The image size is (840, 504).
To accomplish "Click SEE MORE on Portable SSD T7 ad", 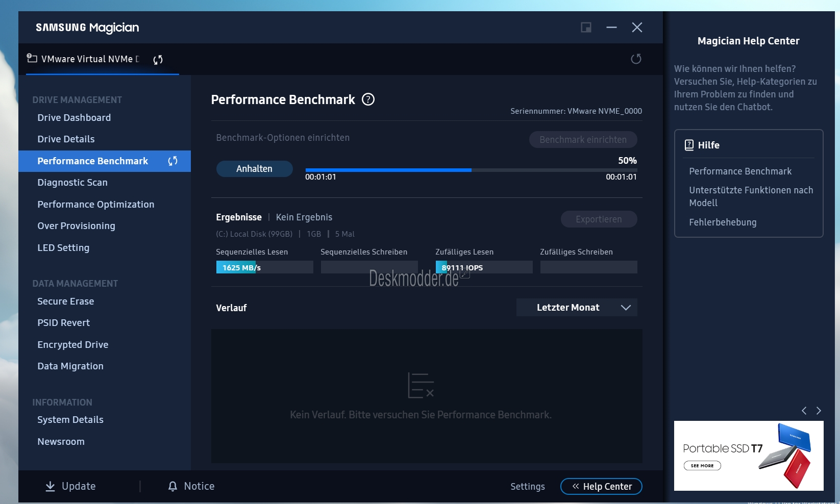I will tap(702, 466).
